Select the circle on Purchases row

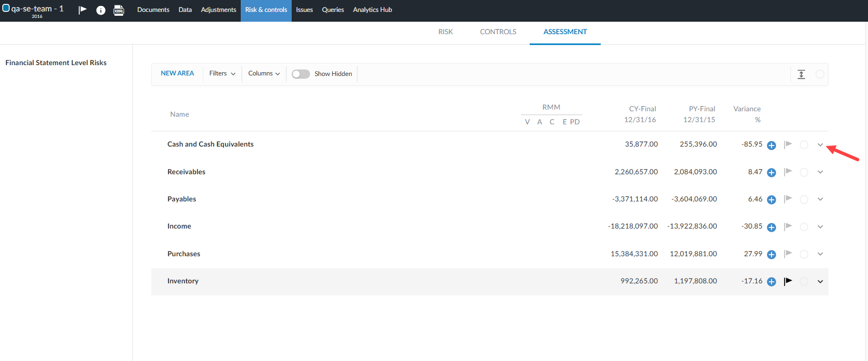click(804, 254)
